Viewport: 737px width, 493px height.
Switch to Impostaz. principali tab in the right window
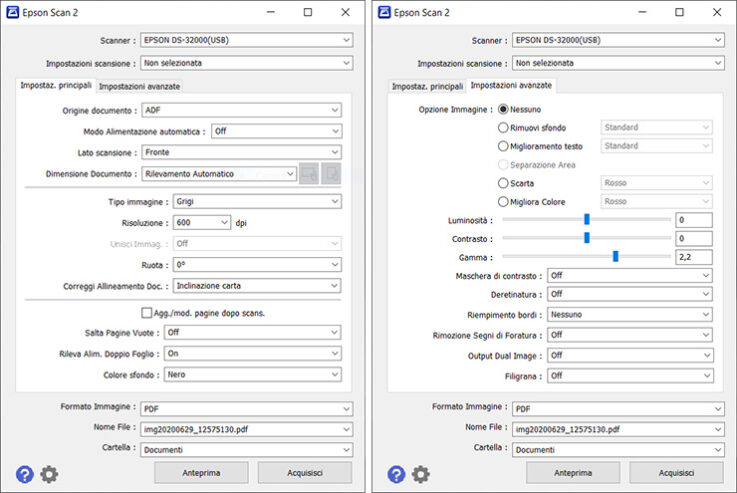[x=427, y=86]
